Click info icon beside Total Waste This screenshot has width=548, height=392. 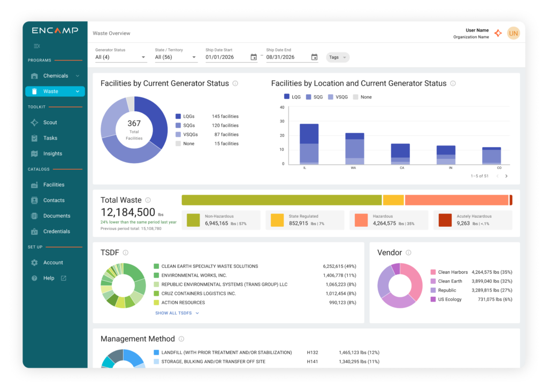pos(148,200)
